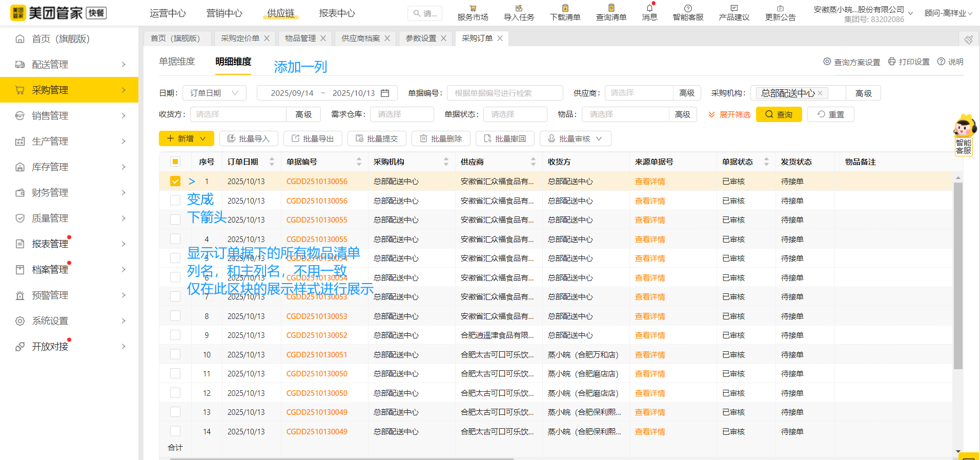The image size is (980, 460).
Task: Open the 供应商 select dropdown
Action: [639, 93]
